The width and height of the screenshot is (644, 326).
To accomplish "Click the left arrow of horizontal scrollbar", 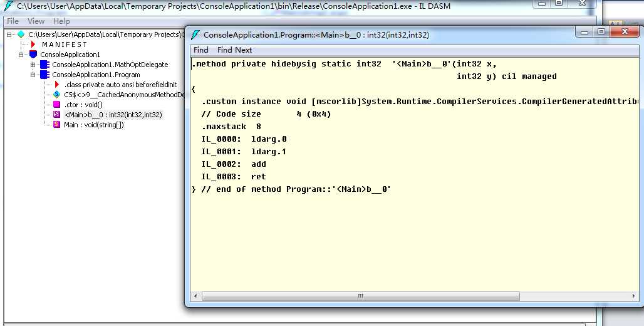I will [x=195, y=296].
